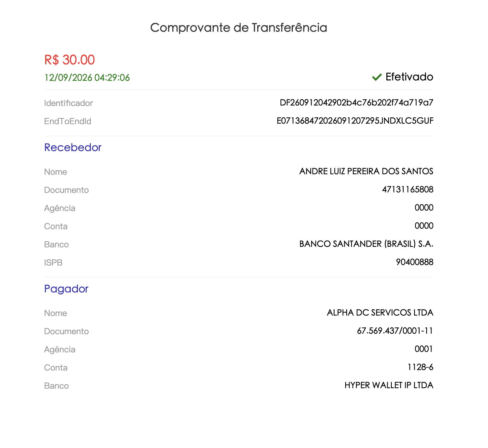Select payer name ALPHA DC SERVICOS LTDA
The image size is (488, 448).
380,312
